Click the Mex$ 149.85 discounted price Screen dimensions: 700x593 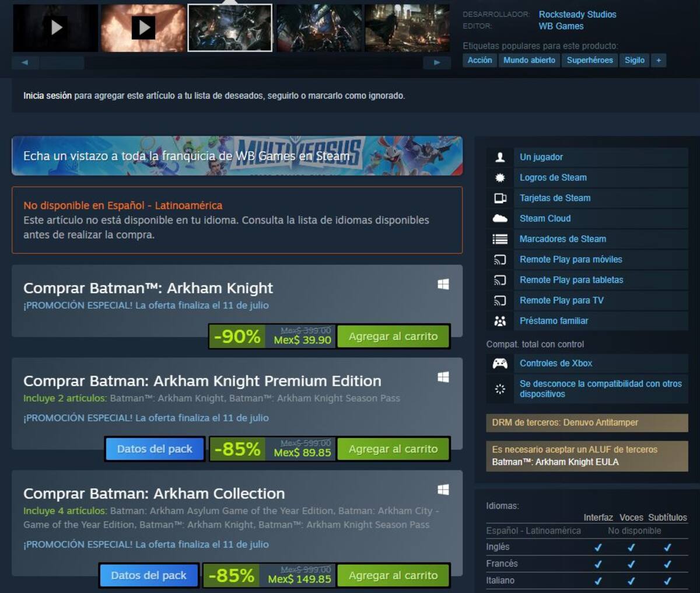click(x=299, y=580)
